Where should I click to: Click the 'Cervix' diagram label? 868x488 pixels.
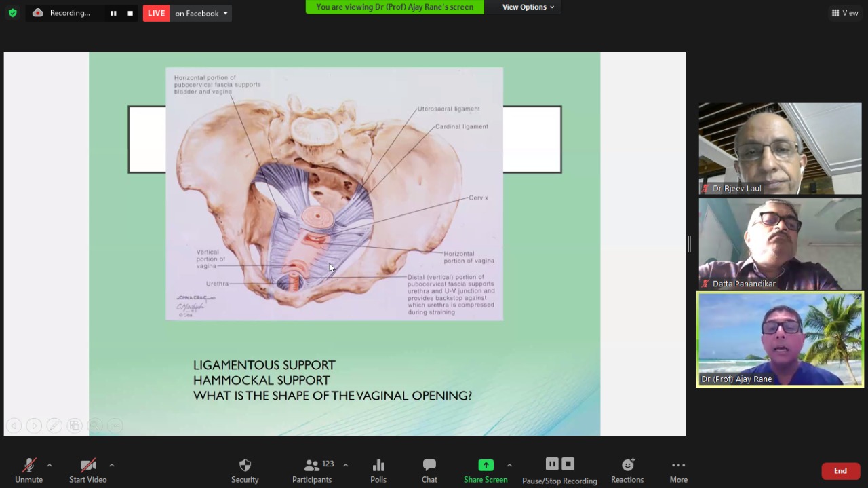[x=478, y=198]
